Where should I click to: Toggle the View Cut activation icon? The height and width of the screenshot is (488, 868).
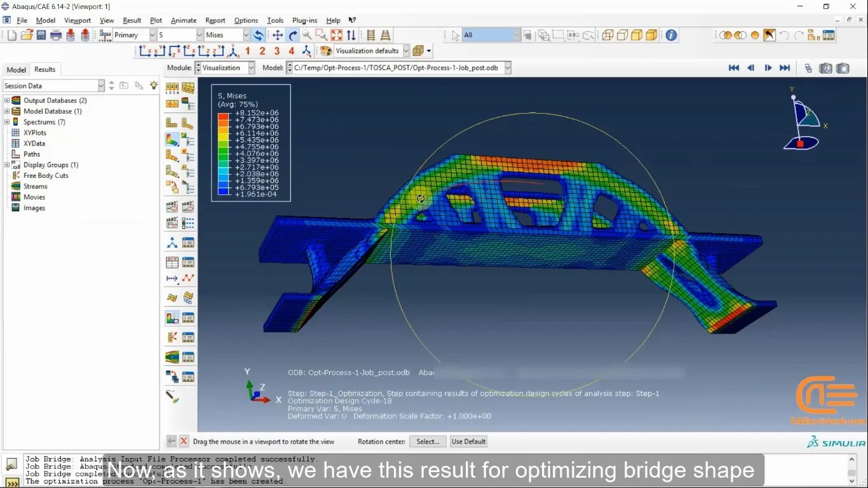[172, 318]
